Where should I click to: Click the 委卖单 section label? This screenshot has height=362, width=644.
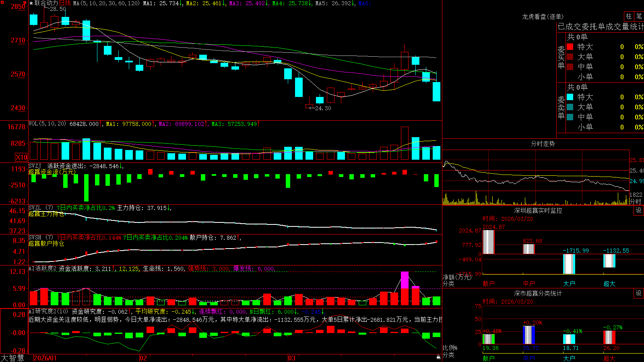point(561,107)
